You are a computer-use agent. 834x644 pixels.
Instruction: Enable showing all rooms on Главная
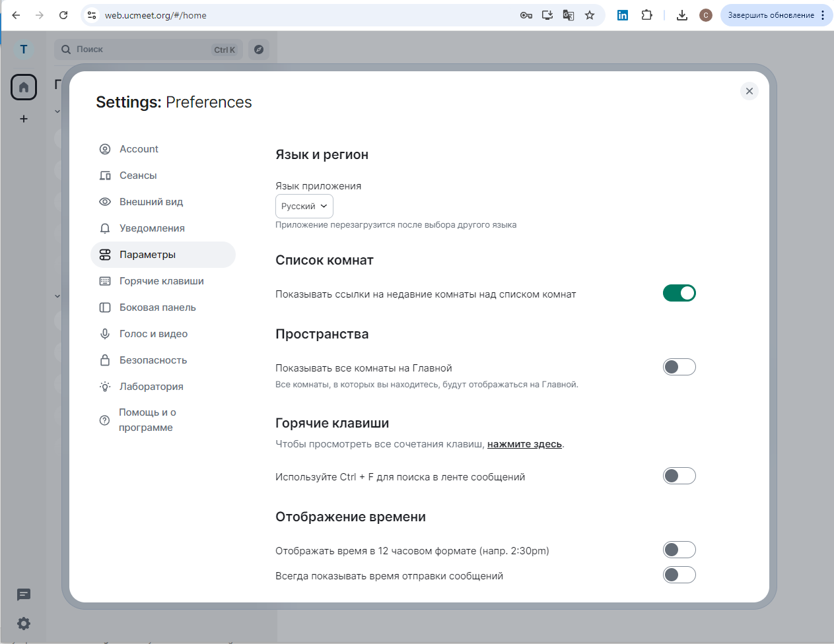679,366
